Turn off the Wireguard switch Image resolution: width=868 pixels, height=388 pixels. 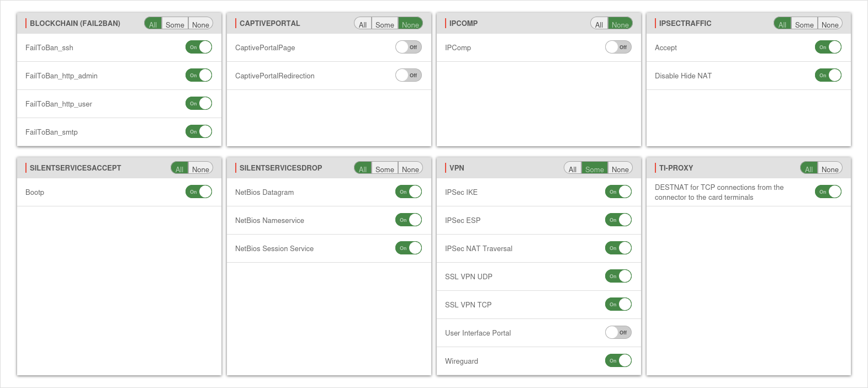[618, 361]
